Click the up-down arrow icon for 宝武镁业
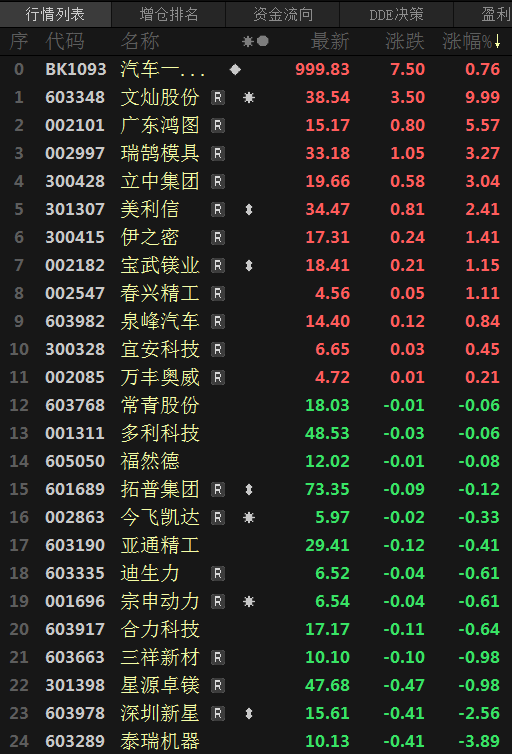The height and width of the screenshot is (754, 512). pos(249,265)
